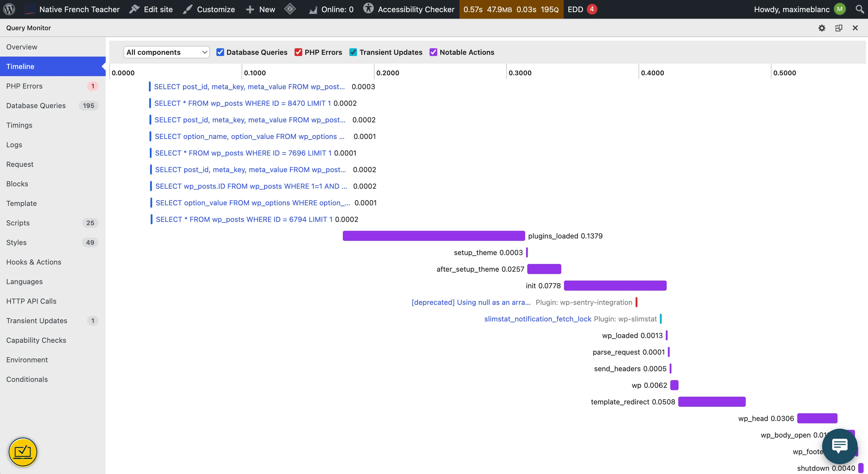
Task: Open the Styles panel
Action: coord(53,242)
